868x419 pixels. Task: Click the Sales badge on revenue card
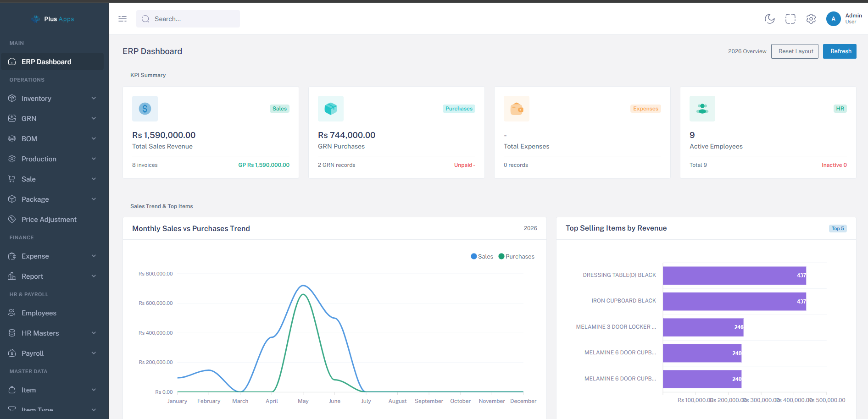[279, 109]
